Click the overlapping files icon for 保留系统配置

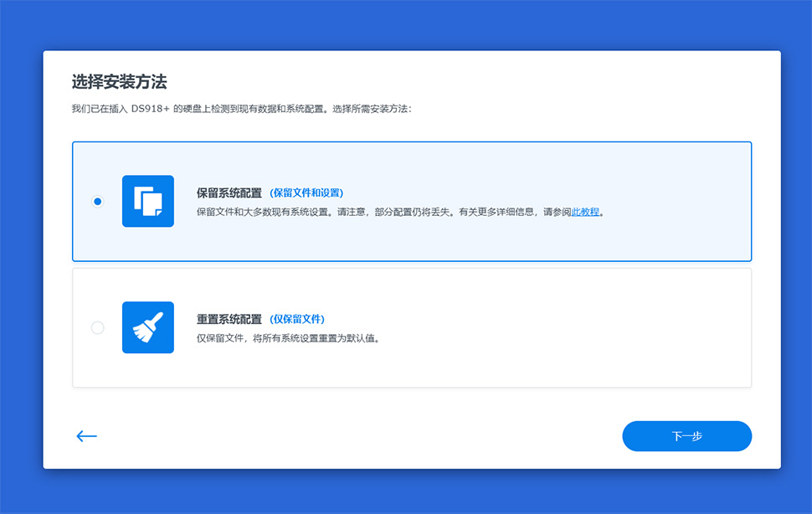(x=148, y=202)
